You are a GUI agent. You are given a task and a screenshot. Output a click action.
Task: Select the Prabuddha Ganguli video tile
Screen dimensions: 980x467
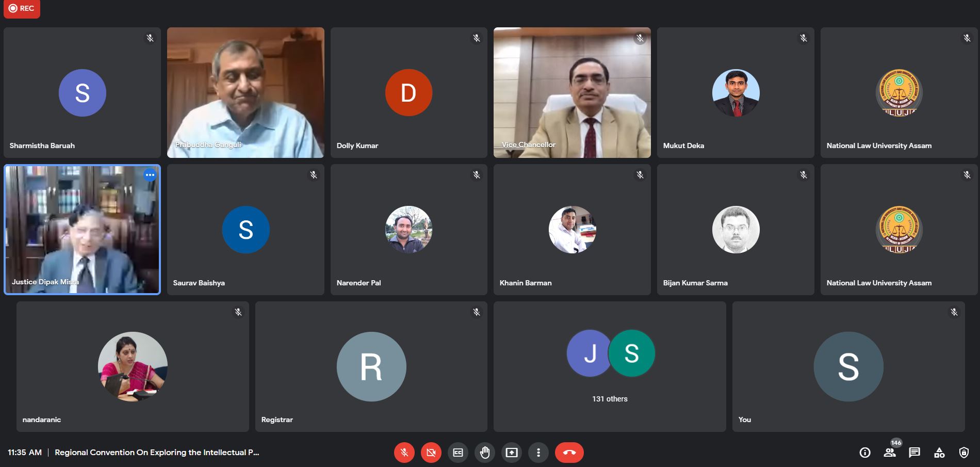coord(246,93)
